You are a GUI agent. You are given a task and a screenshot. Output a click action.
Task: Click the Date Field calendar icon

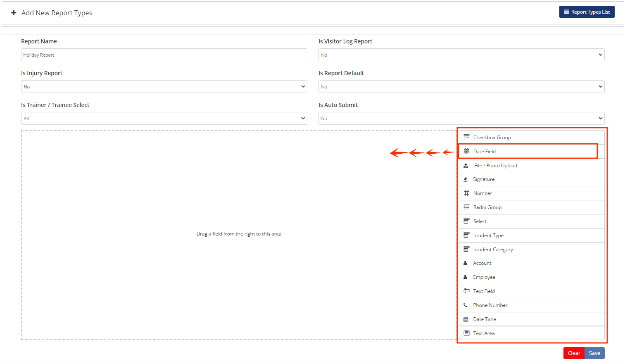point(466,152)
